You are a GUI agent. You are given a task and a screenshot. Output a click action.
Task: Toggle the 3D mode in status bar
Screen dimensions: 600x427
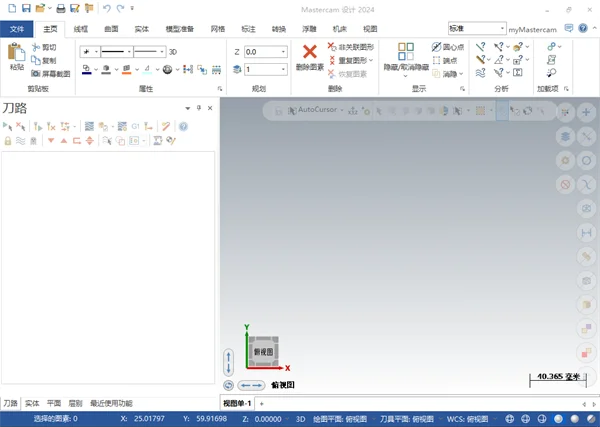pos(300,419)
